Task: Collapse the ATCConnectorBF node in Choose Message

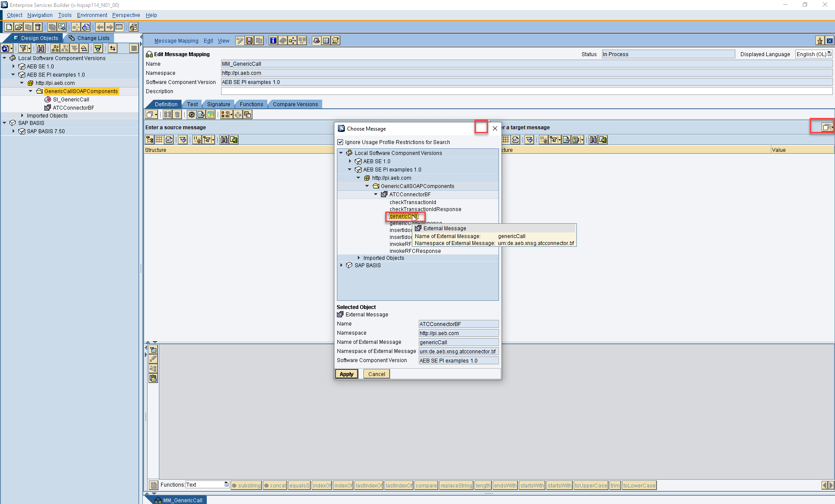Action: point(376,194)
